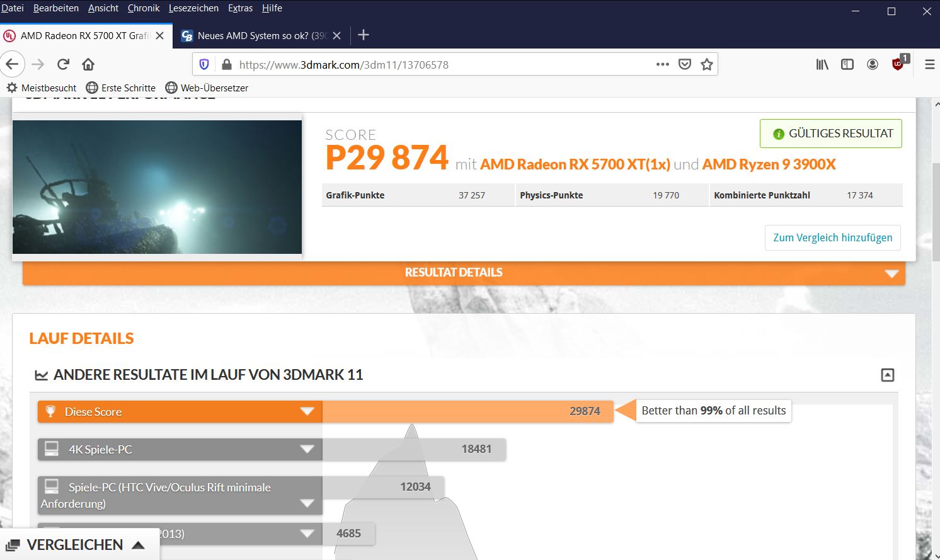
Task: Click the P29 874 score text
Action: pyautogui.click(x=387, y=157)
